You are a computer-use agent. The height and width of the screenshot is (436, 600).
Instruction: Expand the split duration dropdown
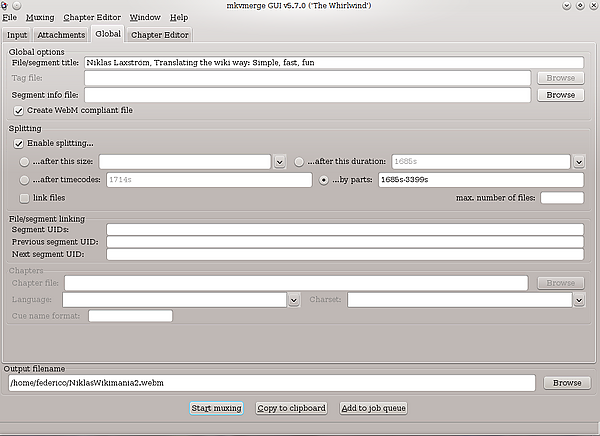[578, 162]
